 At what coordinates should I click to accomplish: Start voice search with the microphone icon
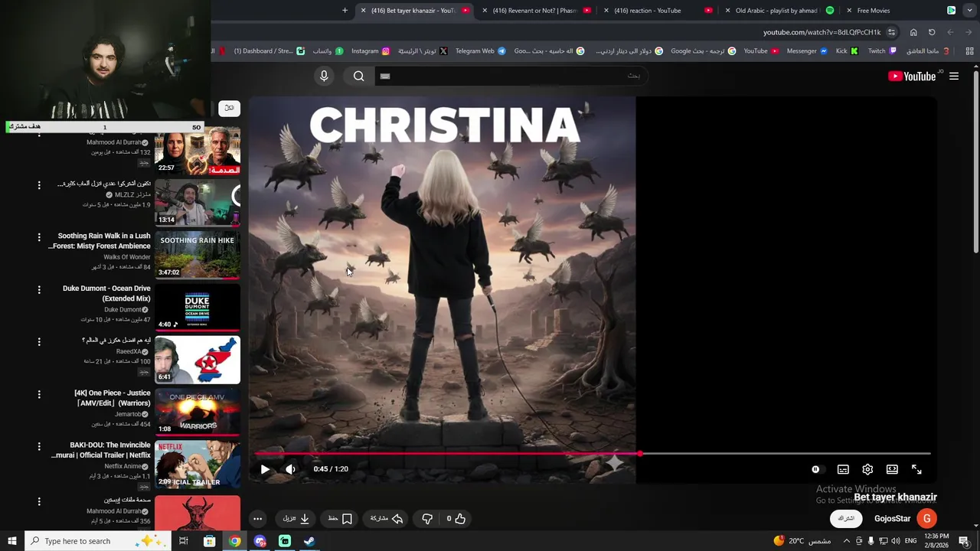pos(324,76)
